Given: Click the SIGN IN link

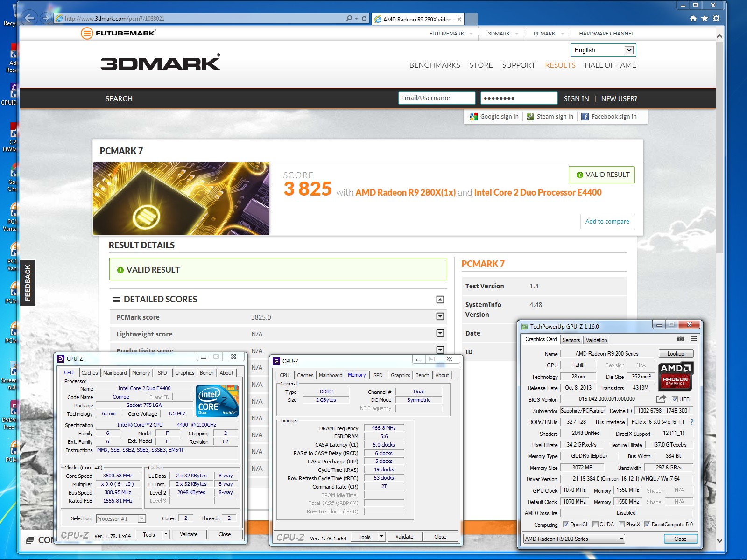Looking at the screenshot, I should click(x=576, y=99).
